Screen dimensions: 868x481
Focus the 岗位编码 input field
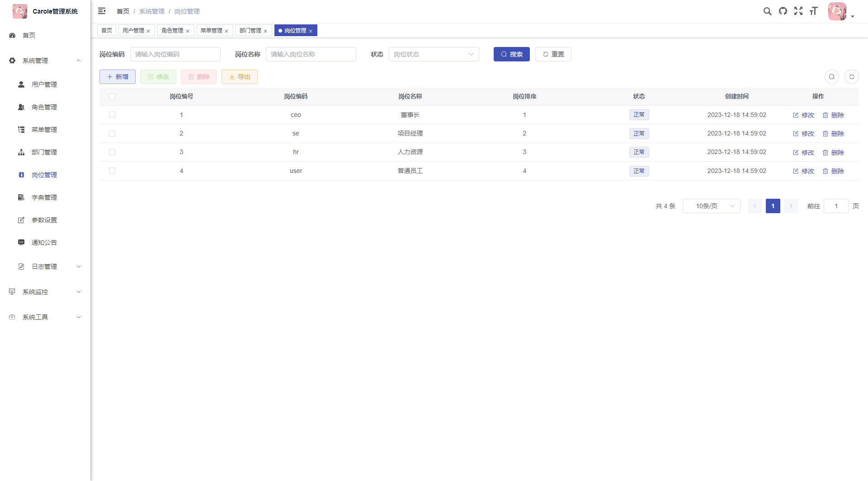175,54
